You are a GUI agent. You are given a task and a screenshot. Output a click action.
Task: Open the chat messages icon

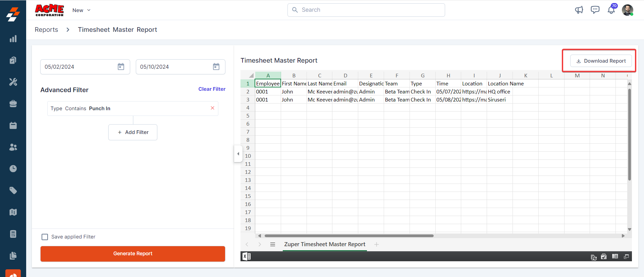coord(595,10)
